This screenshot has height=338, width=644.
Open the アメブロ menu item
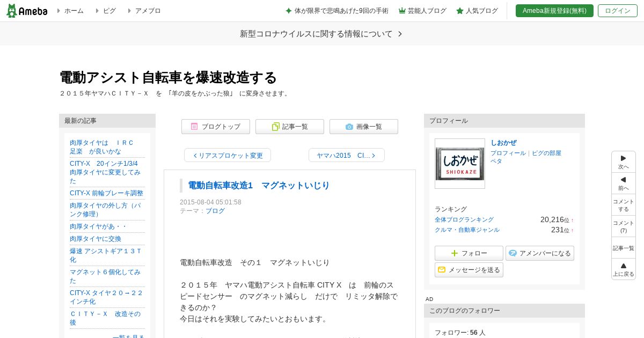148,11
